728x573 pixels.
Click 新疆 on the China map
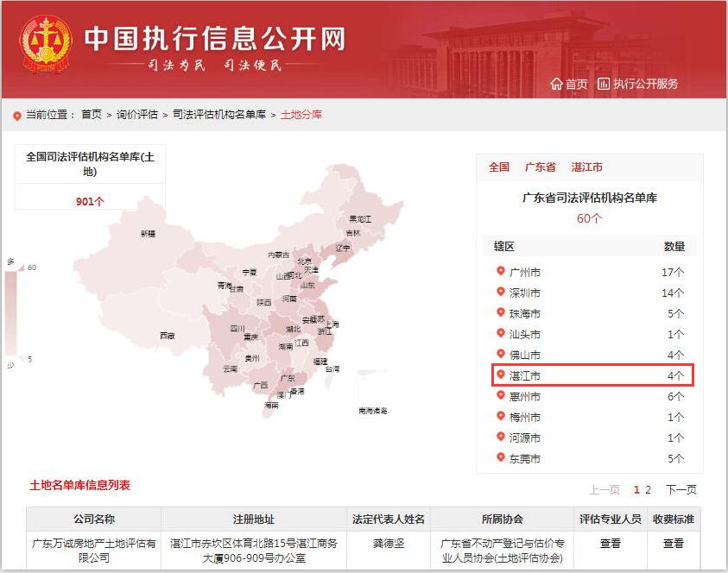pos(149,233)
